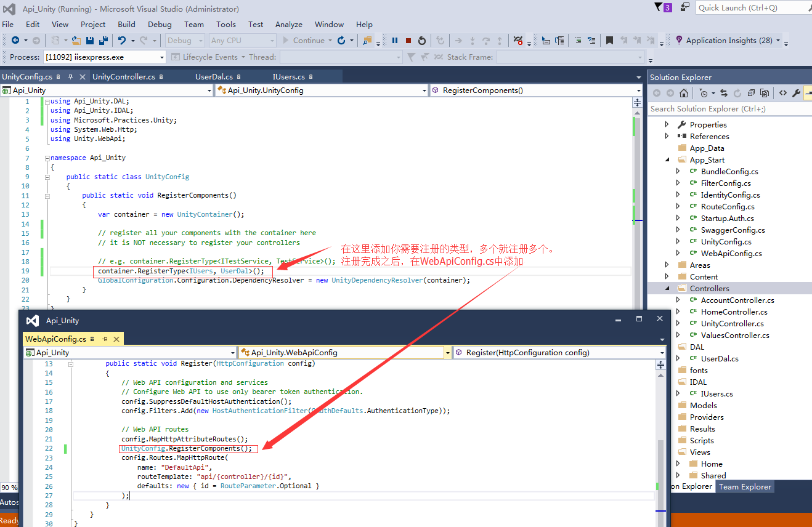This screenshot has width=812, height=527.
Task: Open the Tools menu
Action: click(225, 25)
